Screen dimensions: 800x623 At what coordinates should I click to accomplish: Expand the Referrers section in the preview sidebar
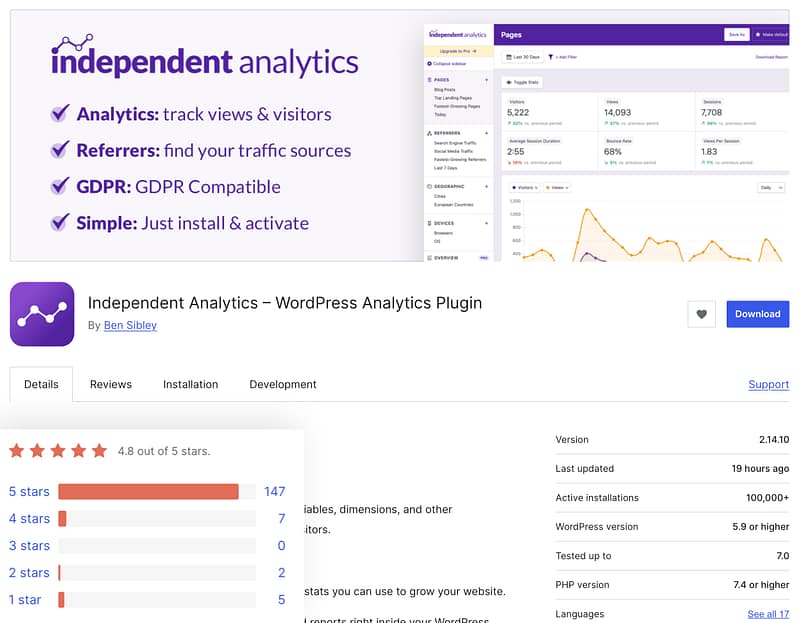click(x=486, y=133)
